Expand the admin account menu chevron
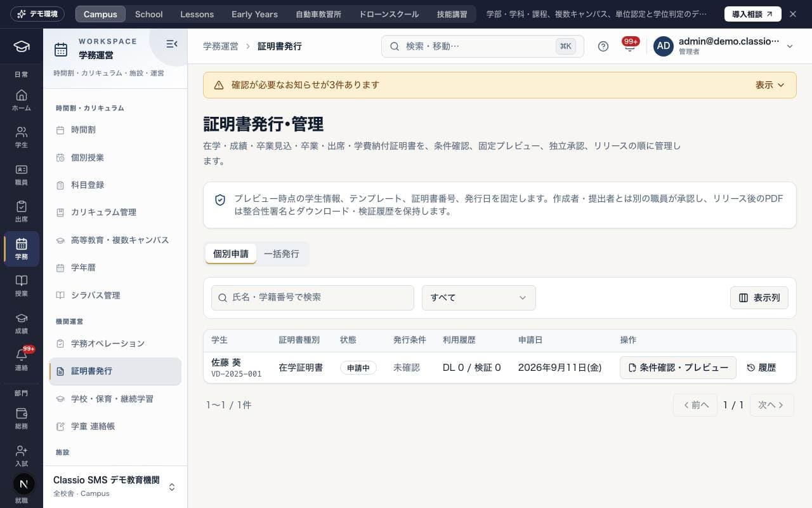Viewport: 812px width, 508px height. tap(790, 46)
